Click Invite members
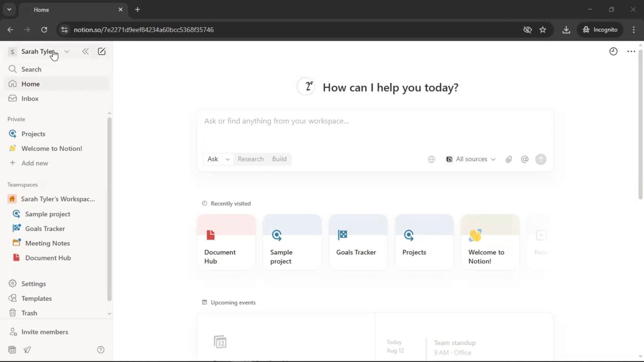 coord(45,332)
